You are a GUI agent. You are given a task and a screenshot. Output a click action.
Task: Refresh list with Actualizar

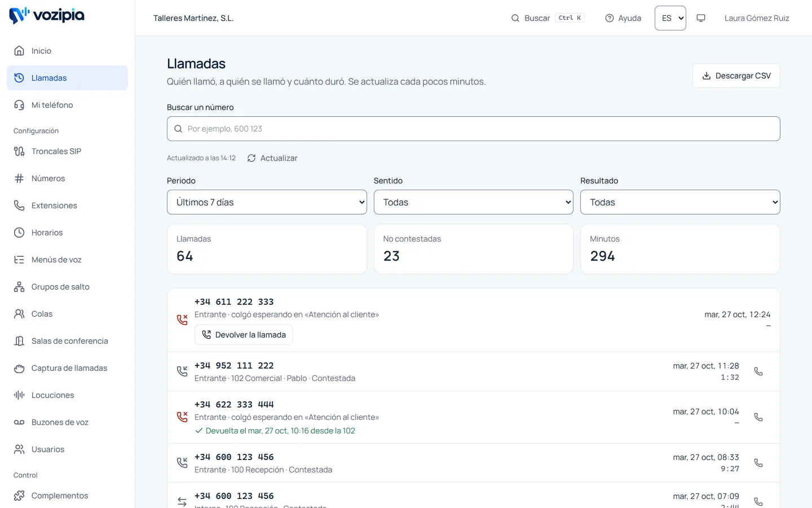tap(272, 158)
